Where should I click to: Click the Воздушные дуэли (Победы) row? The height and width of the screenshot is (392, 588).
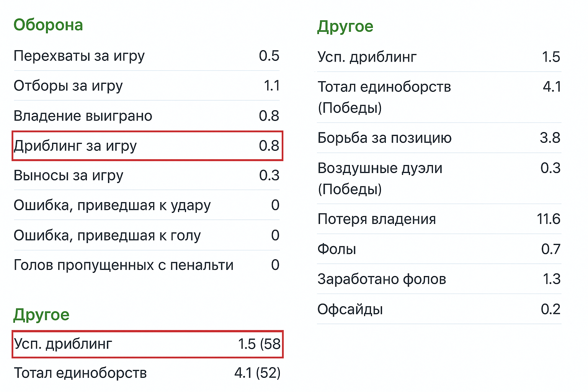(439, 178)
